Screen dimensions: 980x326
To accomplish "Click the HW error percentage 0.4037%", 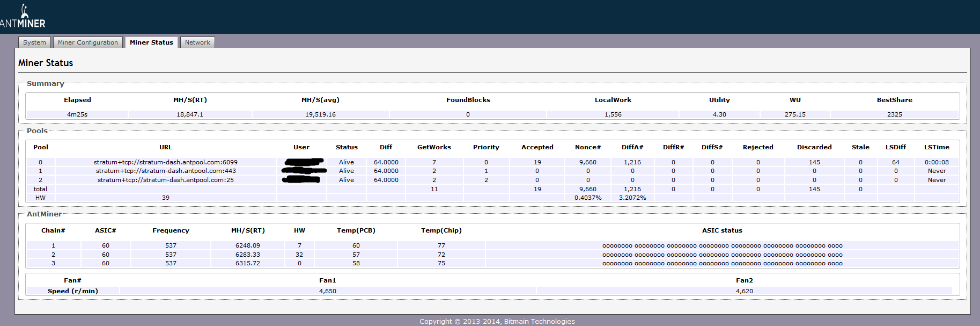I will point(588,198).
